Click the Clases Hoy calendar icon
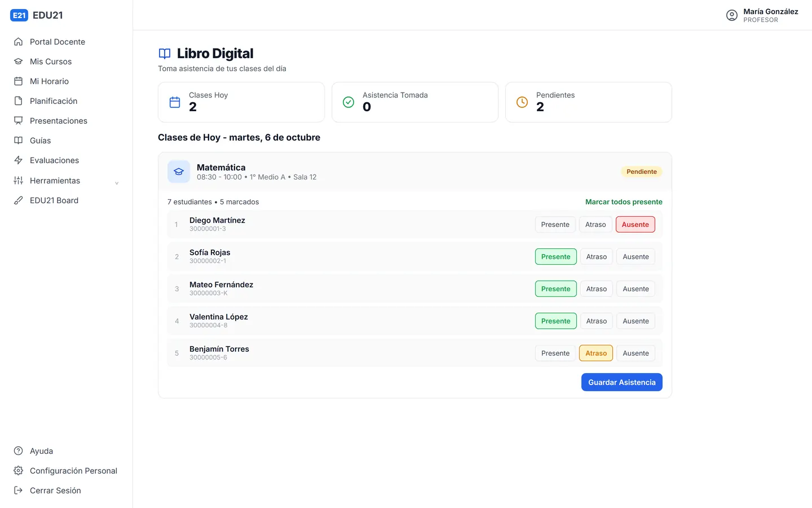The height and width of the screenshot is (508, 812). tap(175, 102)
